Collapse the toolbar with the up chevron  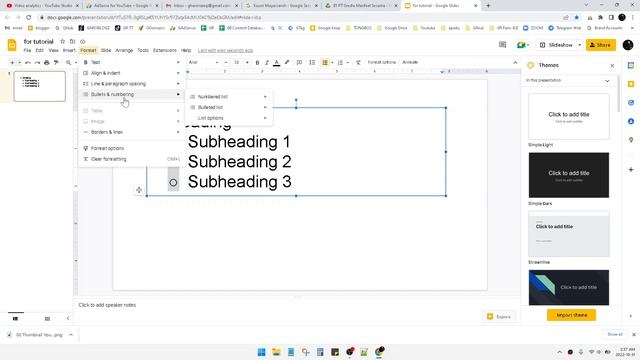click(515, 62)
